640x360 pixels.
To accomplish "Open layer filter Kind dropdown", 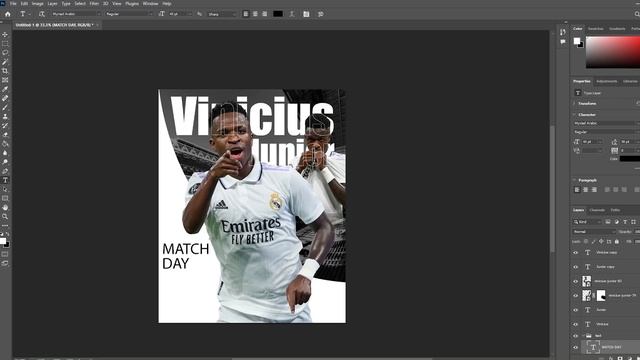I will [x=587, y=222].
